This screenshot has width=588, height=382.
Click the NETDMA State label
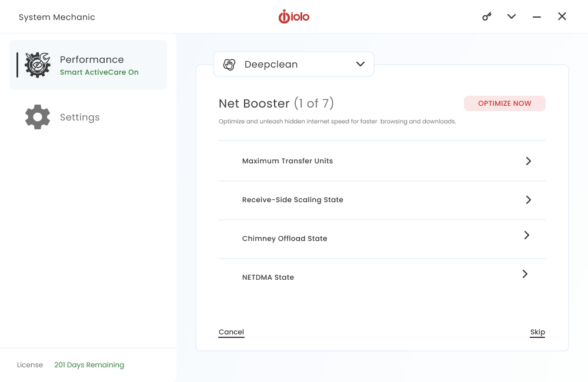[268, 277]
